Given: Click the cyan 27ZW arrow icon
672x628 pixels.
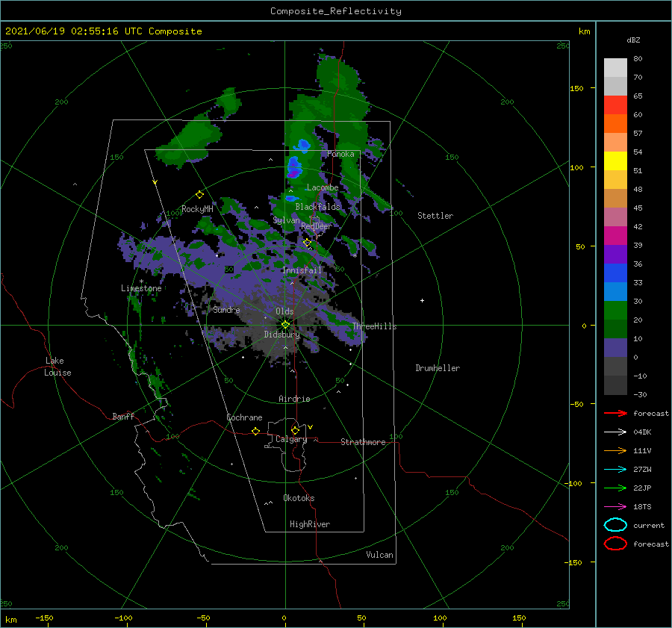Looking at the screenshot, I should tap(615, 470).
